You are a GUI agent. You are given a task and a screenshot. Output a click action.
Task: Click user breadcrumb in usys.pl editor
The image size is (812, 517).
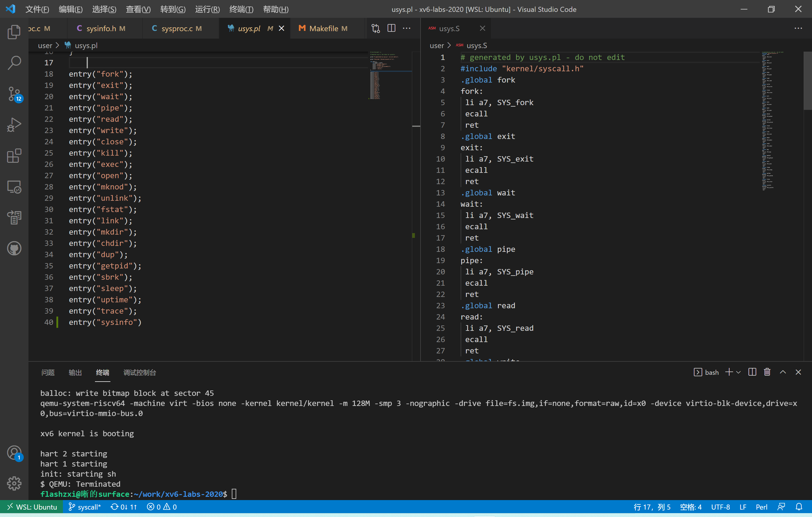click(45, 45)
